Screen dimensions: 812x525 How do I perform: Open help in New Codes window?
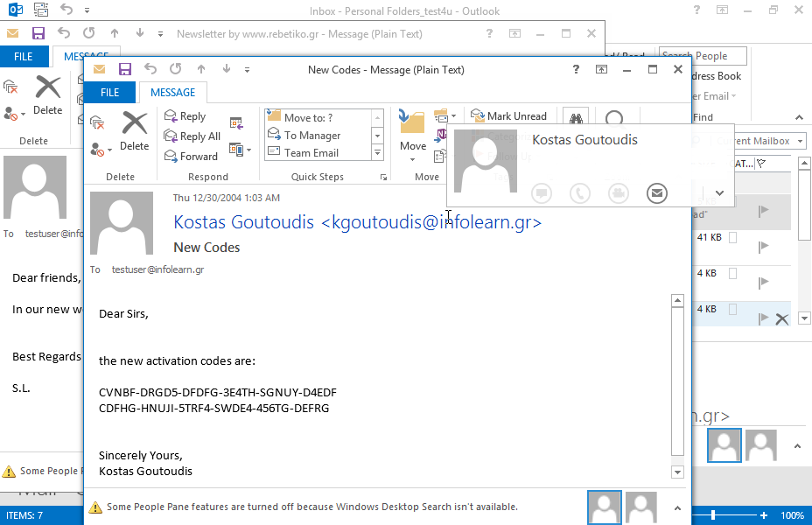coord(576,69)
